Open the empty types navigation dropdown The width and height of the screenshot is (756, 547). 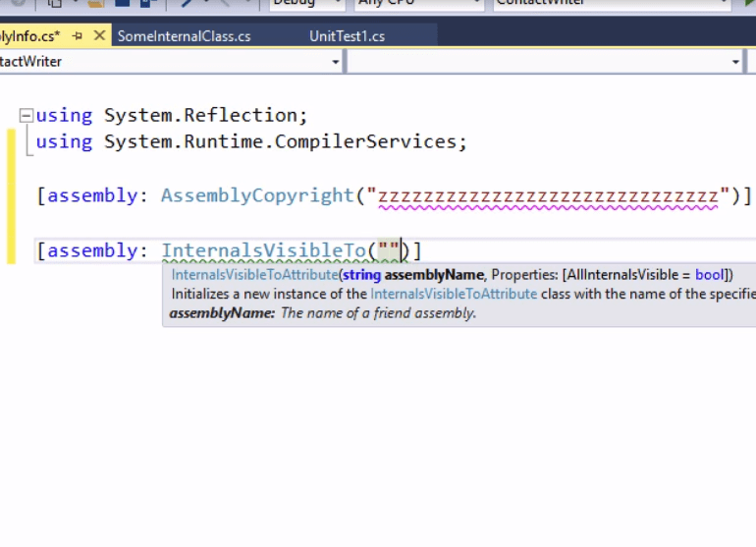pyautogui.click(x=544, y=62)
